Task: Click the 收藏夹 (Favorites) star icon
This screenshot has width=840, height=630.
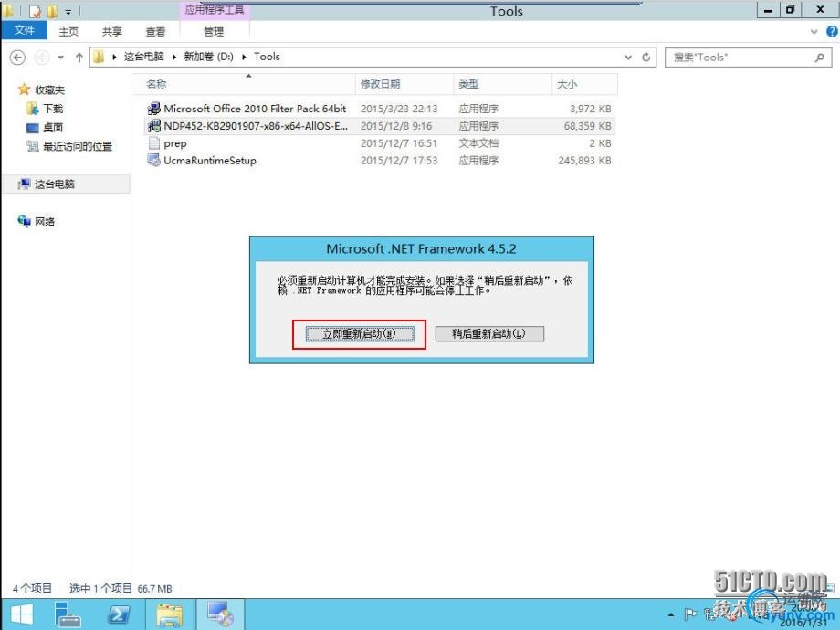Action: pyautogui.click(x=24, y=89)
